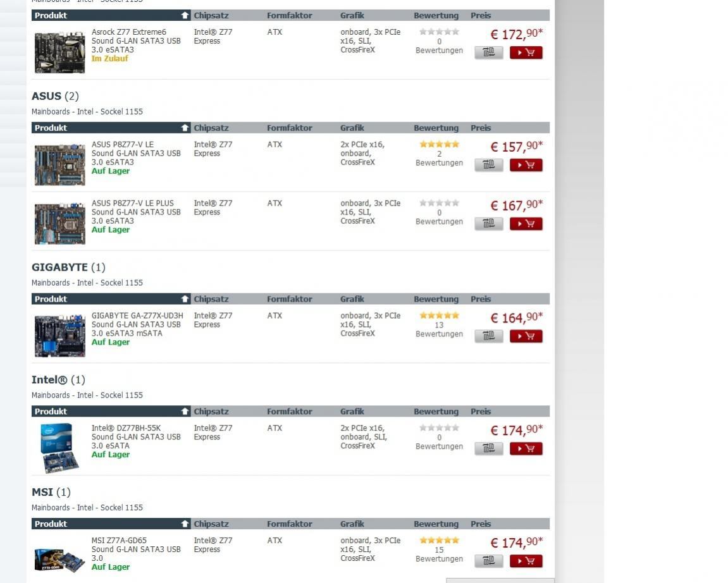Click Chipsatz column header in ASUS table
728x583 pixels.
[211, 128]
